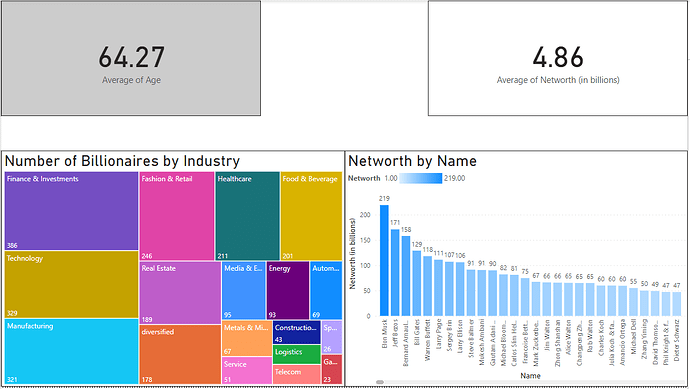Click the Charles Koch bar
The width and height of the screenshot is (690, 389).
click(601, 301)
